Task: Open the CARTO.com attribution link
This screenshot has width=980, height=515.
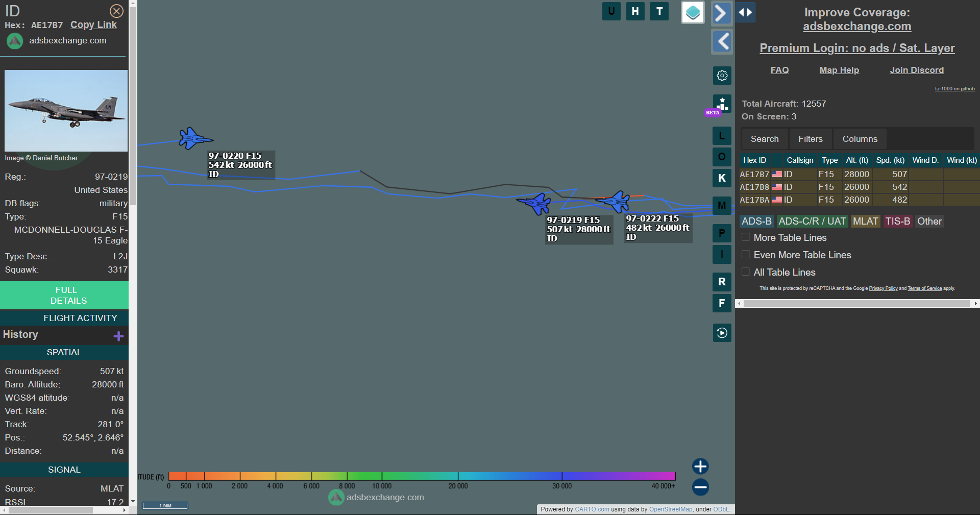Action: click(x=592, y=509)
